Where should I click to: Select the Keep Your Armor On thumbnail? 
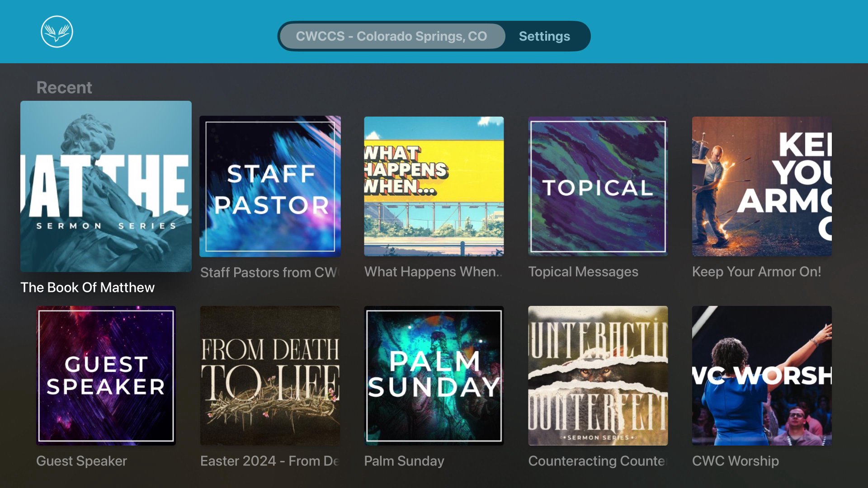click(762, 186)
